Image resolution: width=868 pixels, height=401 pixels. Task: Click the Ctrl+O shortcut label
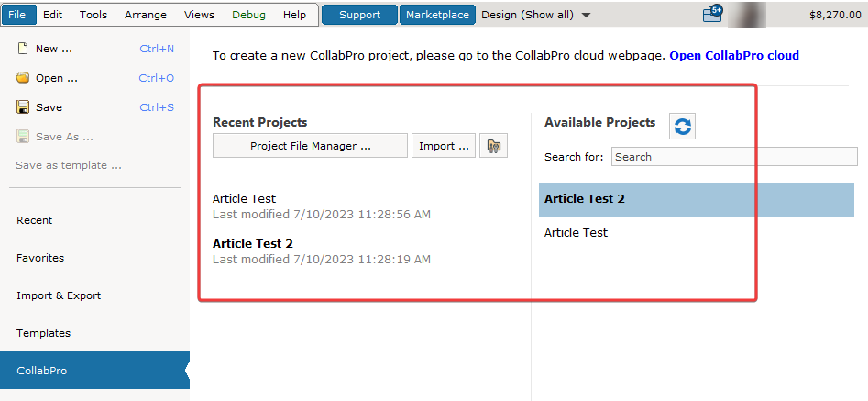156,78
